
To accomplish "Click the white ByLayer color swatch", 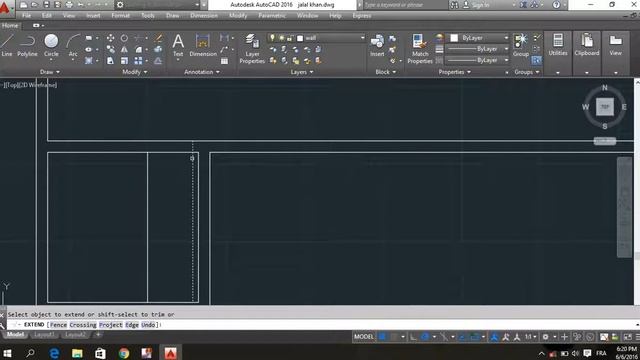I will [x=454, y=38].
